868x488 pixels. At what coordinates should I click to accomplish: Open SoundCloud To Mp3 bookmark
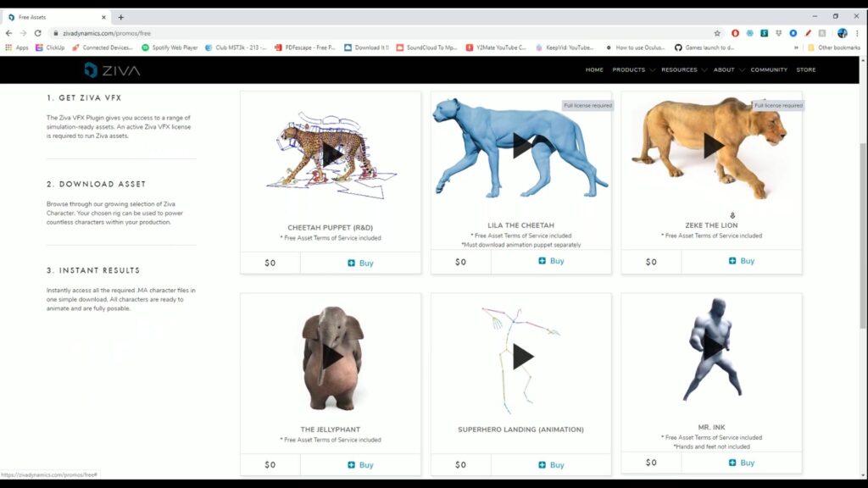pos(427,47)
